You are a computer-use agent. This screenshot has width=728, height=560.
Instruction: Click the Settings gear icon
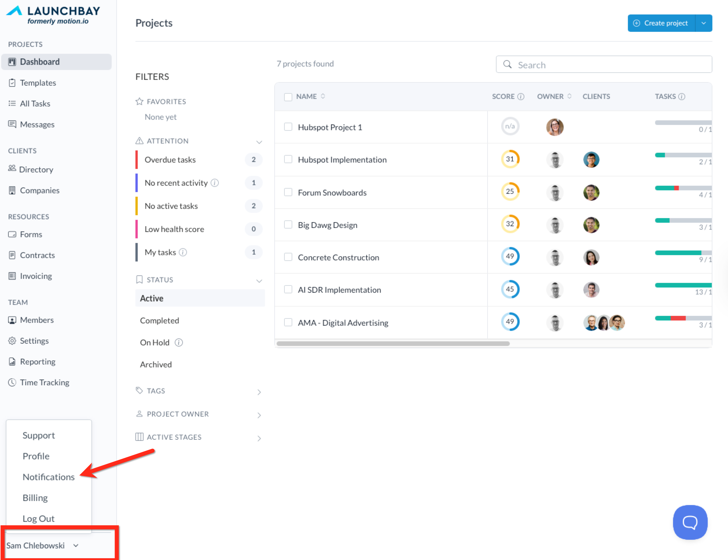tap(12, 340)
